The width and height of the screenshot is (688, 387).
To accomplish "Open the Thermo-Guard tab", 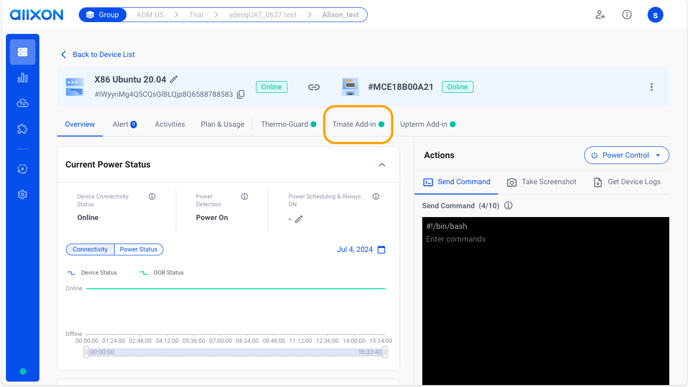I will point(288,124).
